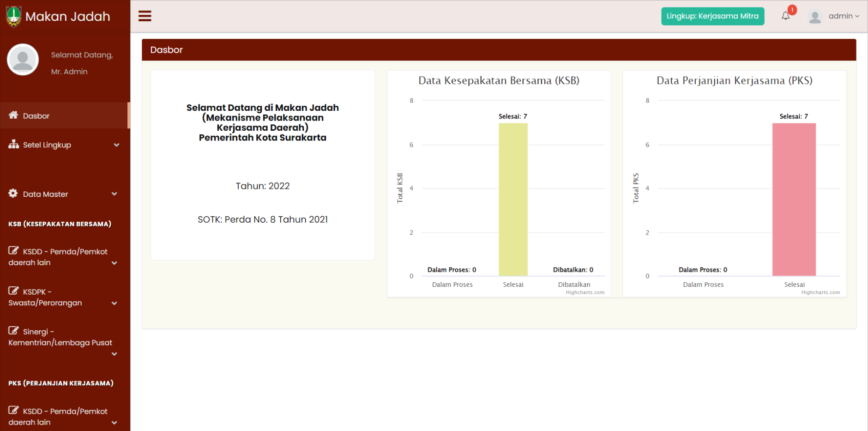Click the Sinergi edit icon
Viewport: 868px width, 431px height.
coord(13,331)
